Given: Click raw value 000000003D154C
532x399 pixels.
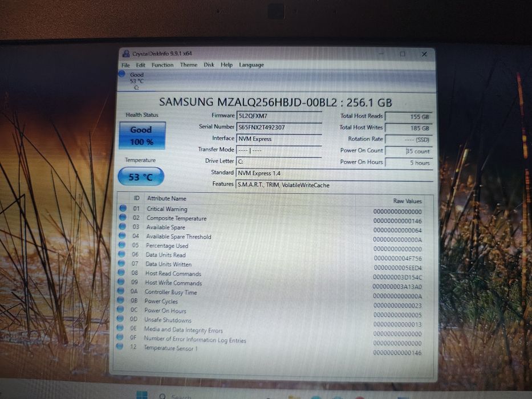Looking at the screenshot, I should 397,277.
